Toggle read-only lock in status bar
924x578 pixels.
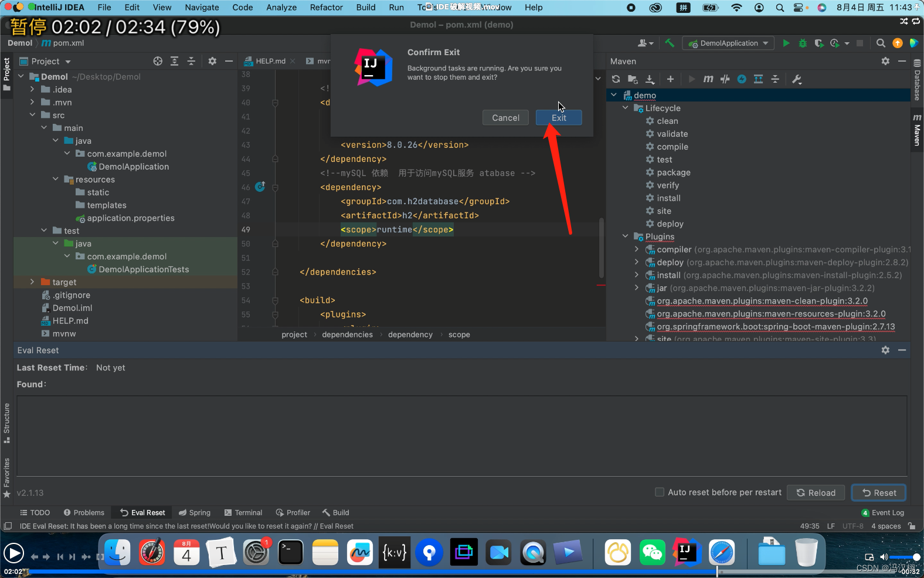(x=912, y=526)
